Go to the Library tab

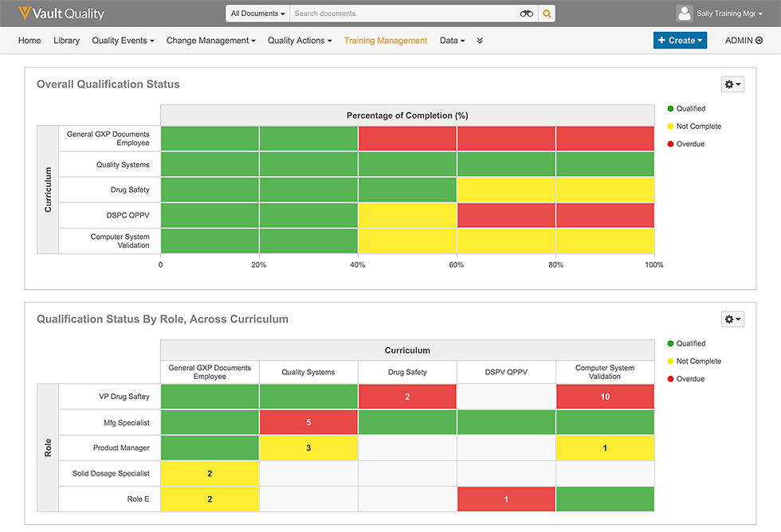pos(66,41)
